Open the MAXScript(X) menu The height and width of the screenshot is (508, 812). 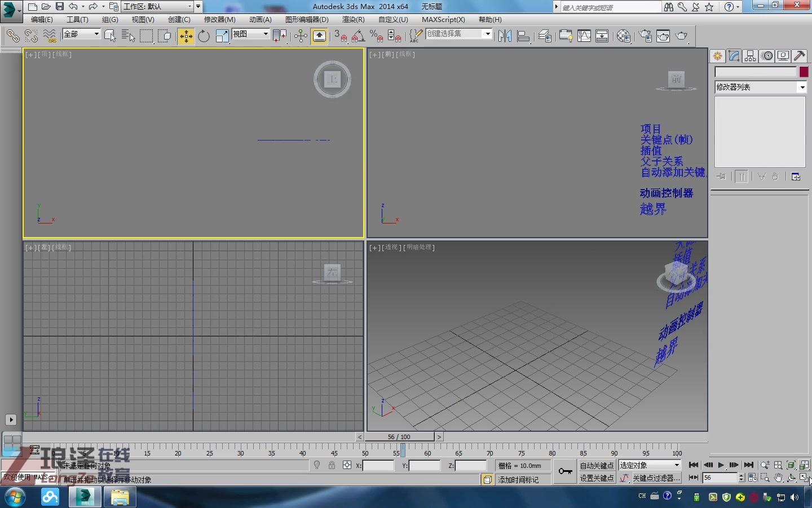(444, 20)
